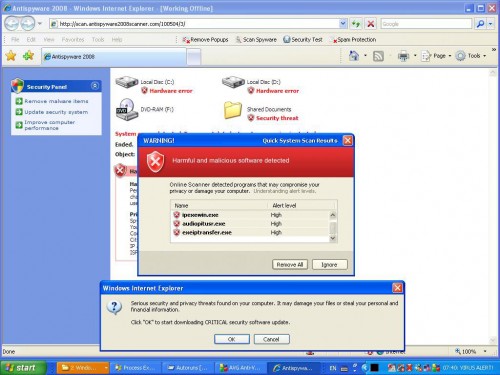This screenshot has width=500, height=375.
Task: Click the magnifier search icon
Action: tap(480, 24)
